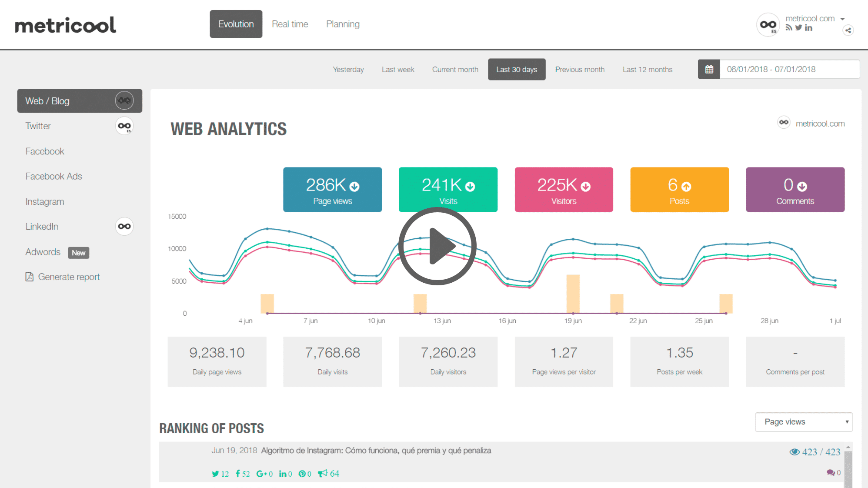Click the LinkedIn icon in the top header
868x488 pixels.
click(x=809, y=27)
